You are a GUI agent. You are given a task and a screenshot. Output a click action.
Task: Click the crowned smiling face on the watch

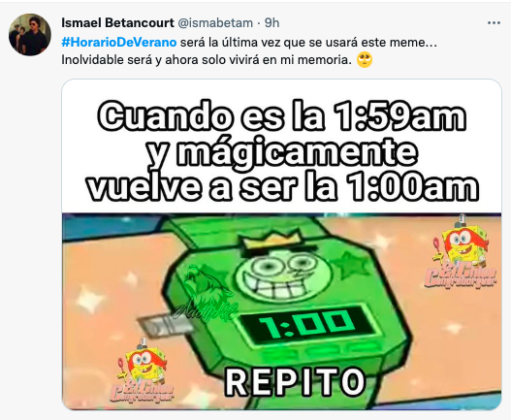(x=283, y=269)
